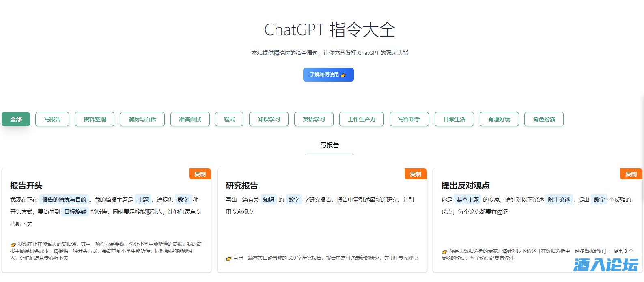Copy the 研究报告 prompt
Image resolution: width=644 pixels, height=282 pixels.
tap(416, 174)
